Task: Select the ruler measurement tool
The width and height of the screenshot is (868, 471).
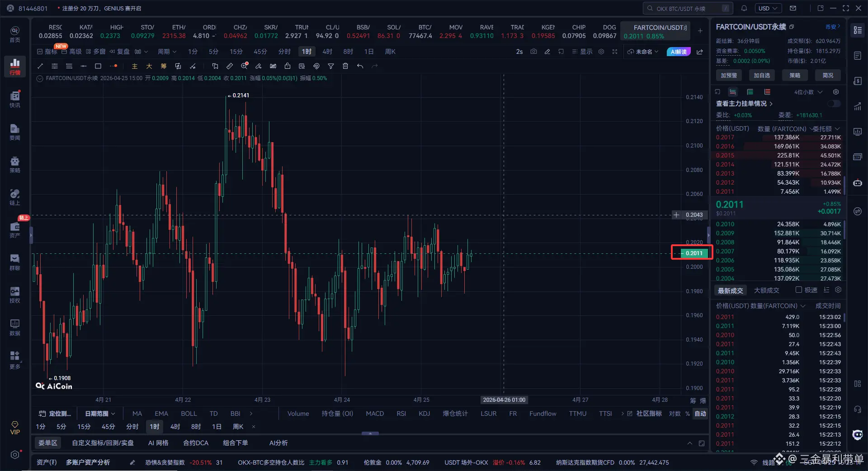Action: [230, 66]
